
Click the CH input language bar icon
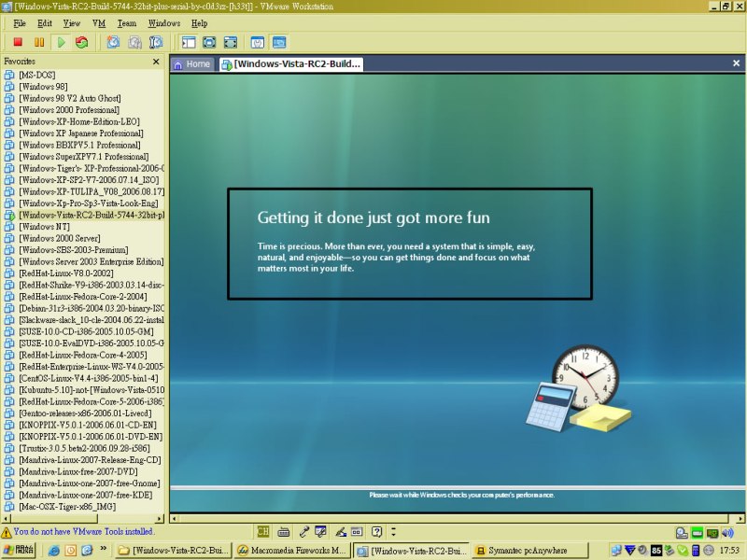click(x=263, y=531)
